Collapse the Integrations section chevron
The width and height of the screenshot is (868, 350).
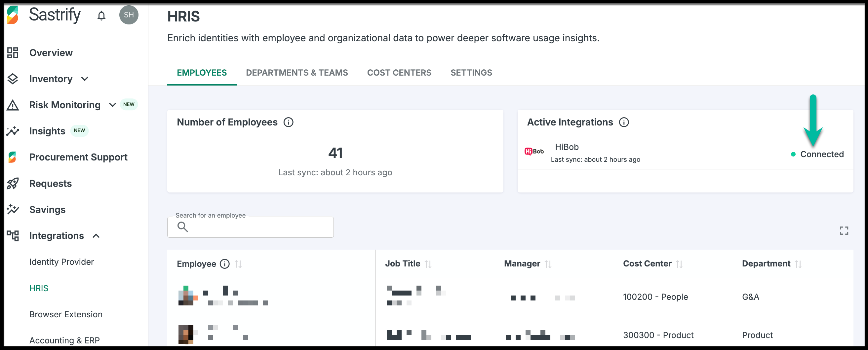tap(96, 236)
